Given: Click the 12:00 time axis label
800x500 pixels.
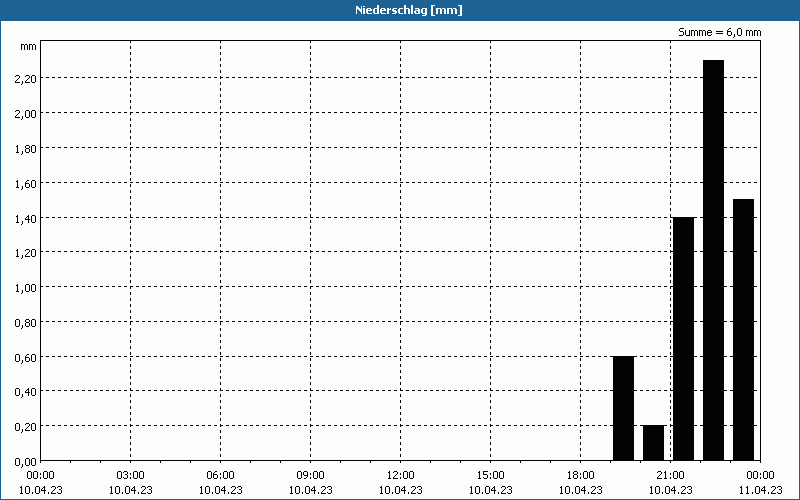Looking at the screenshot, I should tap(401, 476).
